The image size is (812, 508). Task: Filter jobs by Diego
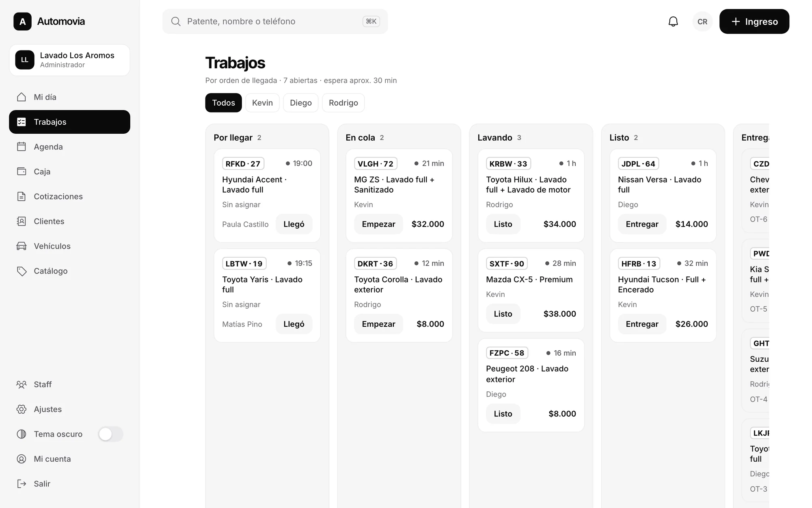coord(301,103)
